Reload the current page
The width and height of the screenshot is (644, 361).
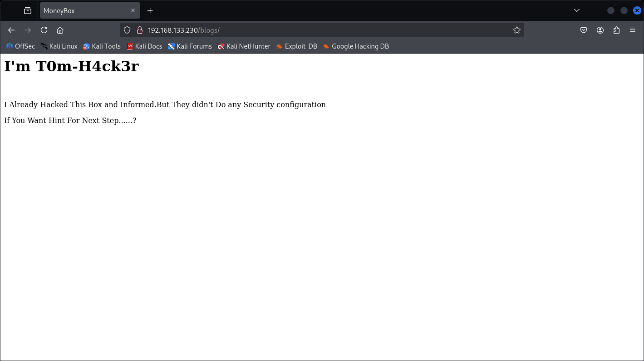pos(44,30)
